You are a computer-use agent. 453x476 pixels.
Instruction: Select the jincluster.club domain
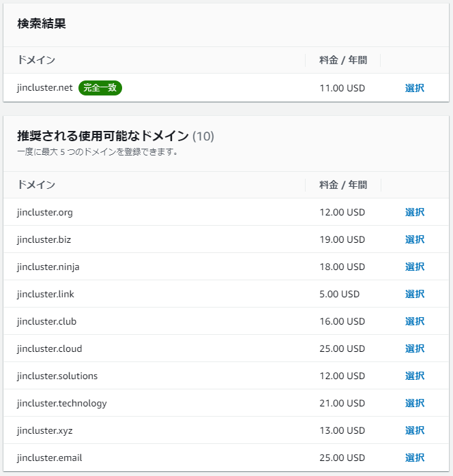point(414,321)
